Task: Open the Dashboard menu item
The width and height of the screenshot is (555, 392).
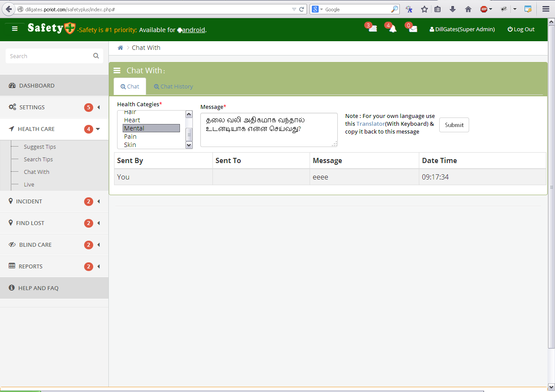Action: tap(54, 85)
